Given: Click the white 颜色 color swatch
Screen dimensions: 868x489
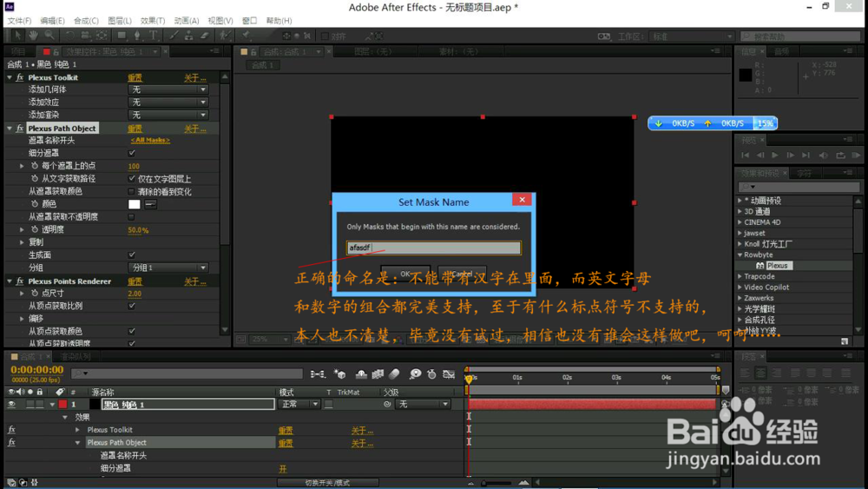Looking at the screenshot, I should pyautogui.click(x=134, y=204).
